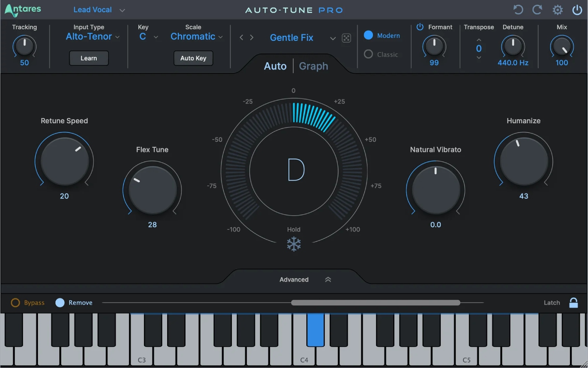Click the snowflake Hold icon
The width and height of the screenshot is (588, 368).
[293, 243]
